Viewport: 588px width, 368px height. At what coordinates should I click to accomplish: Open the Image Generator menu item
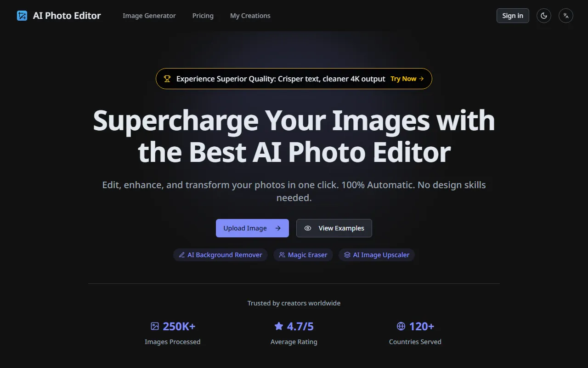click(149, 16)
